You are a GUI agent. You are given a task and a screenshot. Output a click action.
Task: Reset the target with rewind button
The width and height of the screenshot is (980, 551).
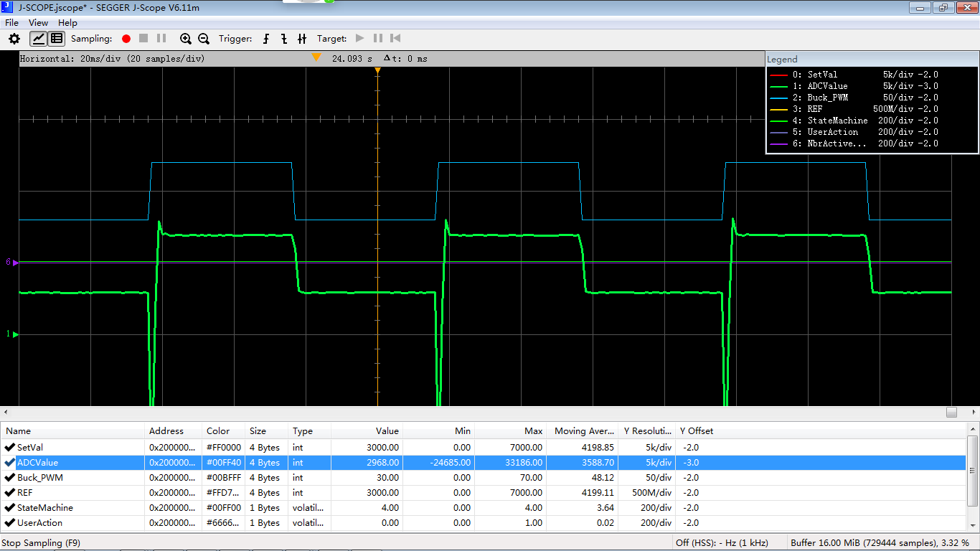(395, 39)
